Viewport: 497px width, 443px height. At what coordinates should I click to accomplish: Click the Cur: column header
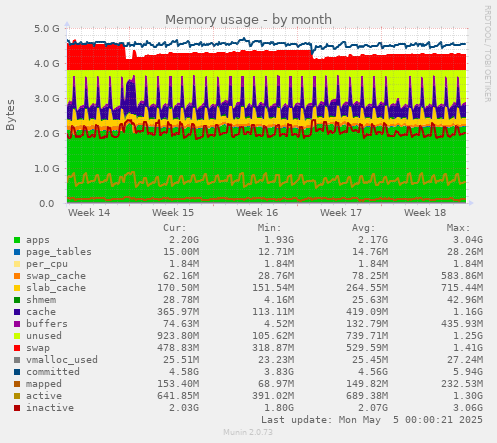point(175,228)
